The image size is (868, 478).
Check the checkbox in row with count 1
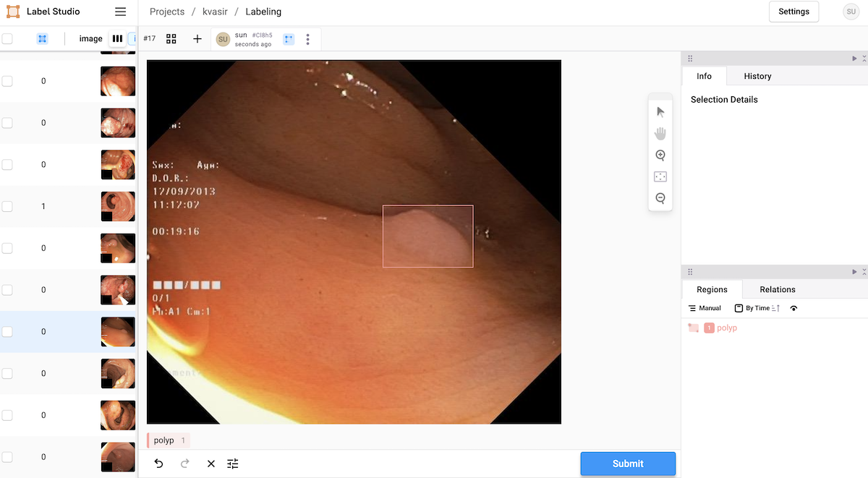tap(7, 207)
